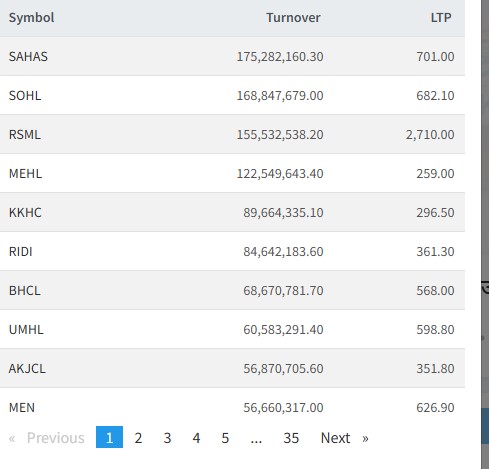The image size is (489, 469).
Task: Select page 5 in pagination
Action: click(x=225, y=438)
